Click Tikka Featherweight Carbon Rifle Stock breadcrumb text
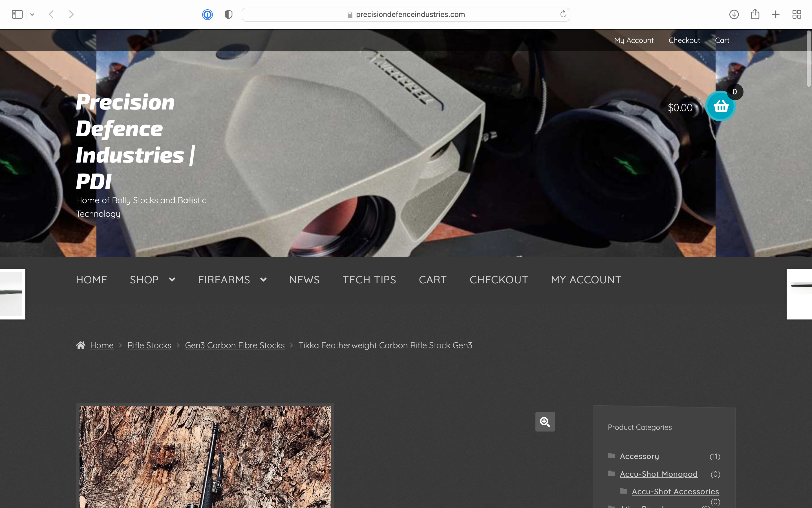The image size is (812, 508). (x=385, y=345)
